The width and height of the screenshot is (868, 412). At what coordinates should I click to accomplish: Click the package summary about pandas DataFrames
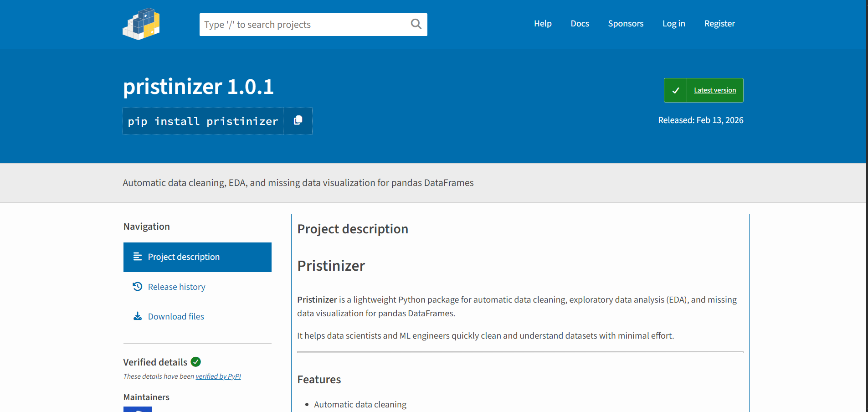tap(298, 183)
